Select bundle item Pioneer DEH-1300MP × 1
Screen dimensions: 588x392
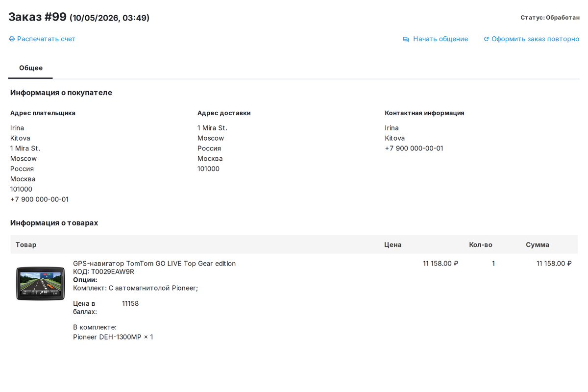(113, 337)
